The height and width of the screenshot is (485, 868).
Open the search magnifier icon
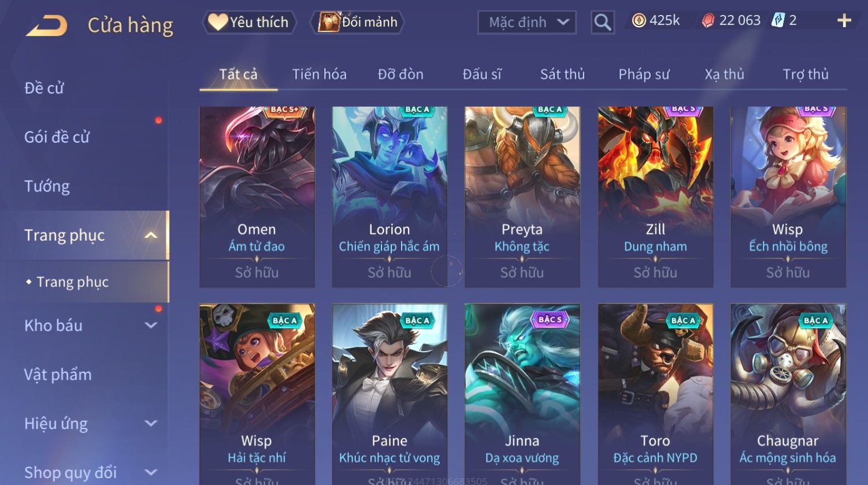[x=602, y=23]
